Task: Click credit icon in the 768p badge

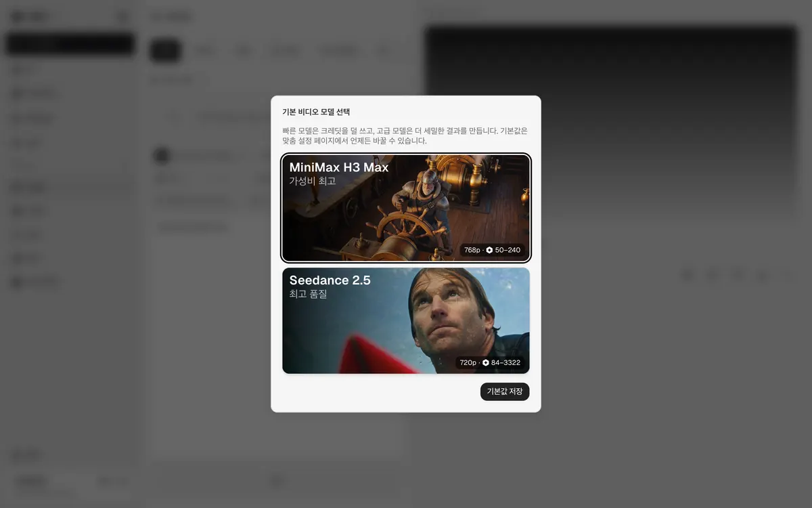Action: click(489, 251)
